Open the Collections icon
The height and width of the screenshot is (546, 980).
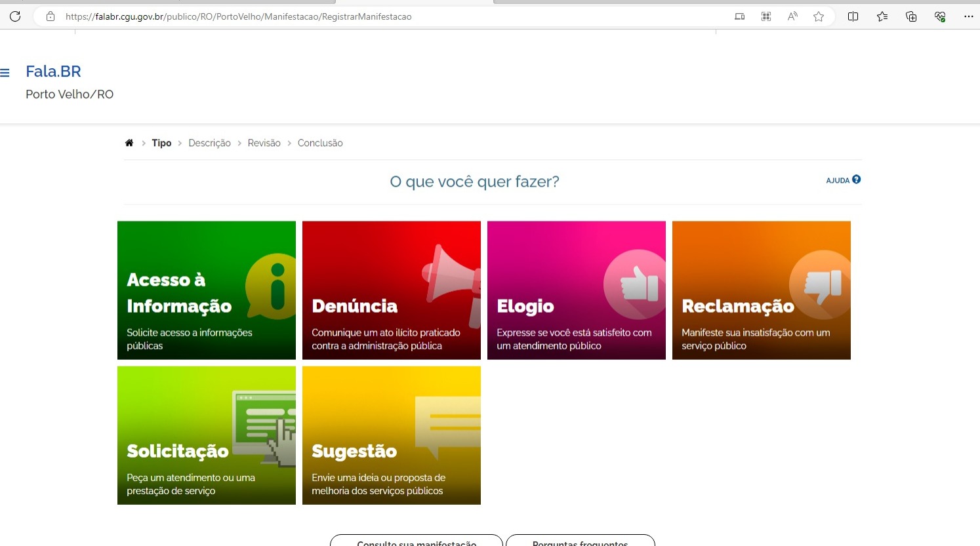[x=911, y=16]
